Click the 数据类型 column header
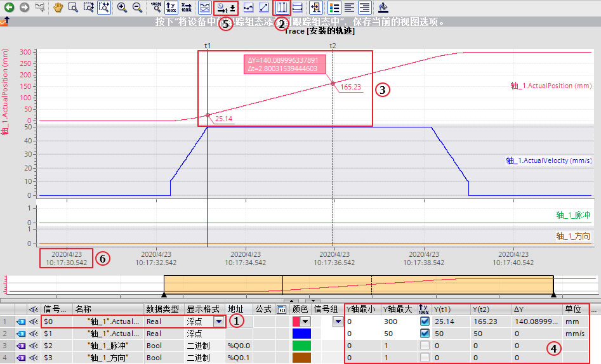This screenshot has height=364, width=601. pos(162,309)
